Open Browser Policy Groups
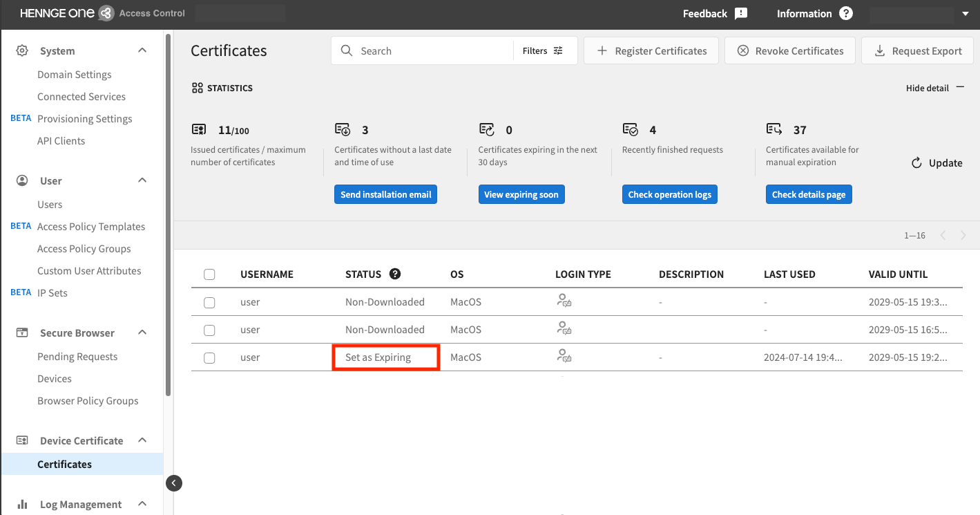 tap(88, 401)
